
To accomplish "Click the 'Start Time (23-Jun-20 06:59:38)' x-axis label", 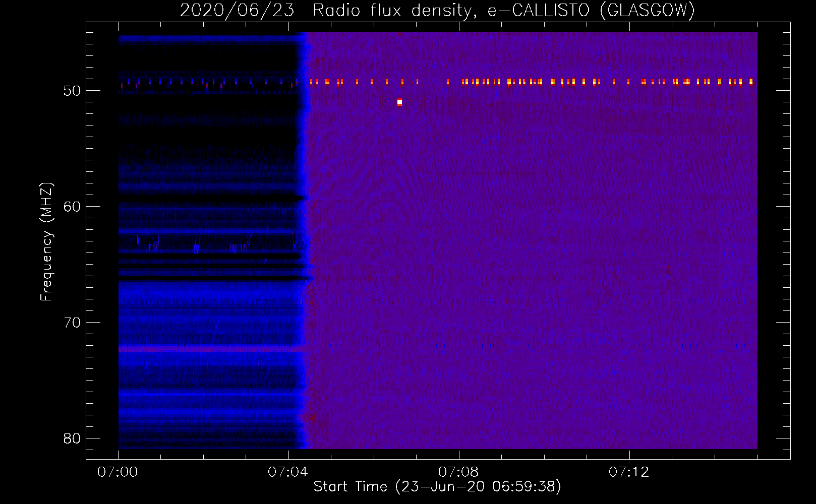I will 437,487.
